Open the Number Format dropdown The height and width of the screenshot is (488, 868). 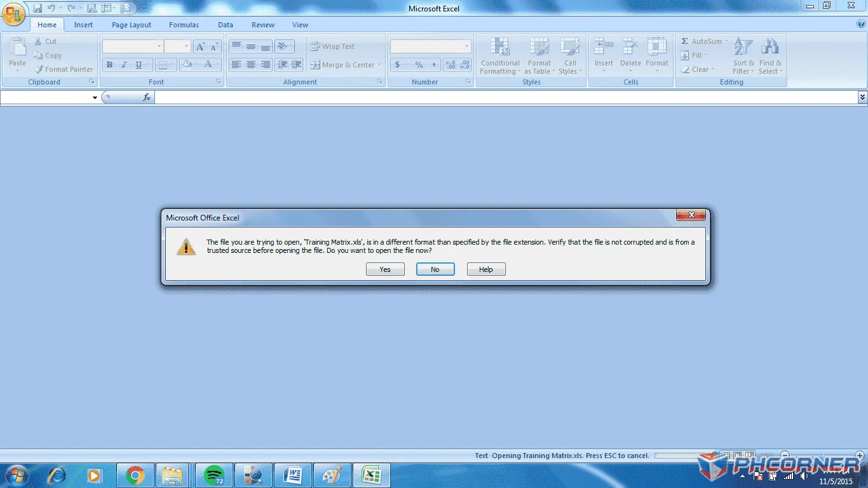point(466,46)
